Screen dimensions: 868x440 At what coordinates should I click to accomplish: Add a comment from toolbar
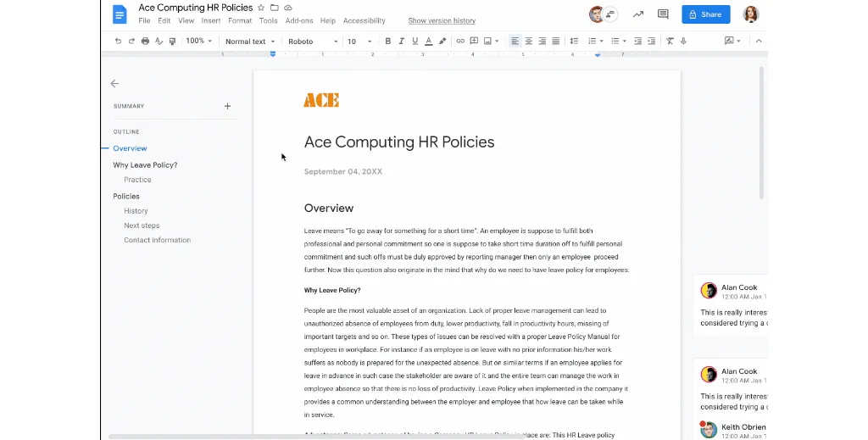point(474,41)
